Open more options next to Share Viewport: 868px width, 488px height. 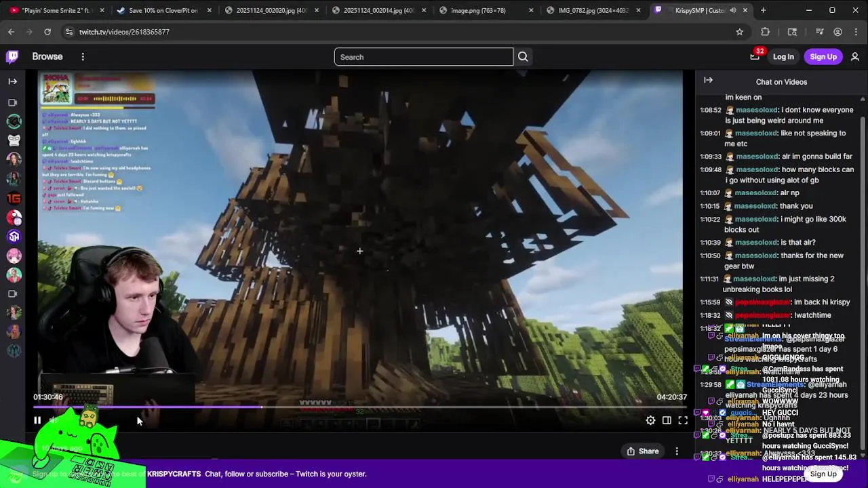point(677,451)
